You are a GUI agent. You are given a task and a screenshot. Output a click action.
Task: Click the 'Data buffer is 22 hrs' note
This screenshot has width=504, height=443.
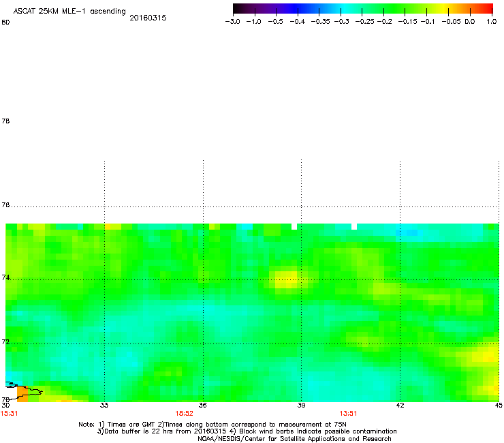pyautogui.click(x=247, y=431)
